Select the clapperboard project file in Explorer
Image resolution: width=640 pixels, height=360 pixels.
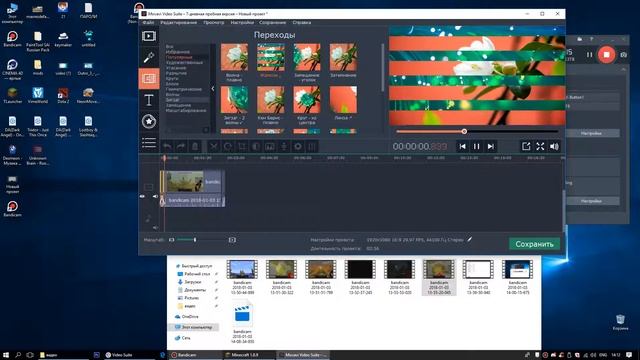tap(242, 322)
